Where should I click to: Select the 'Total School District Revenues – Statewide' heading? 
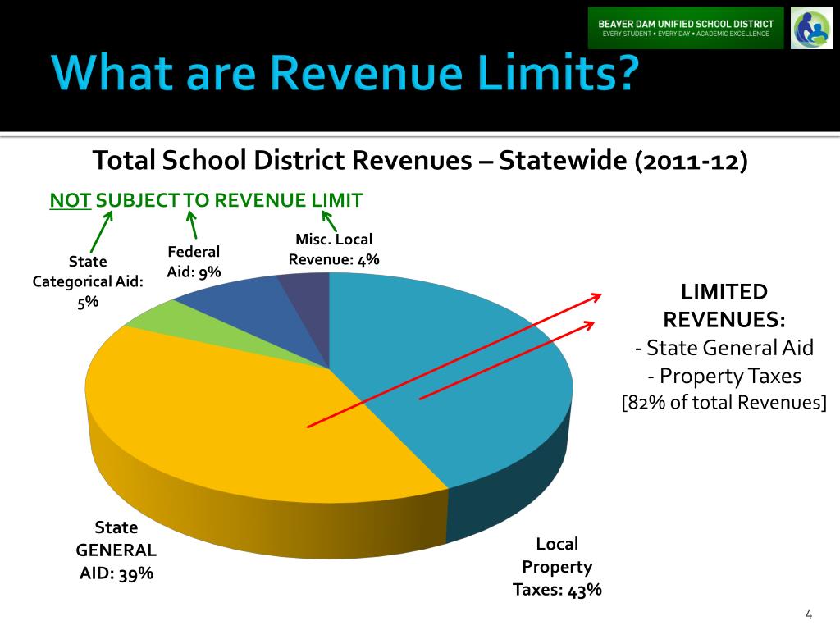coord(420,160)
